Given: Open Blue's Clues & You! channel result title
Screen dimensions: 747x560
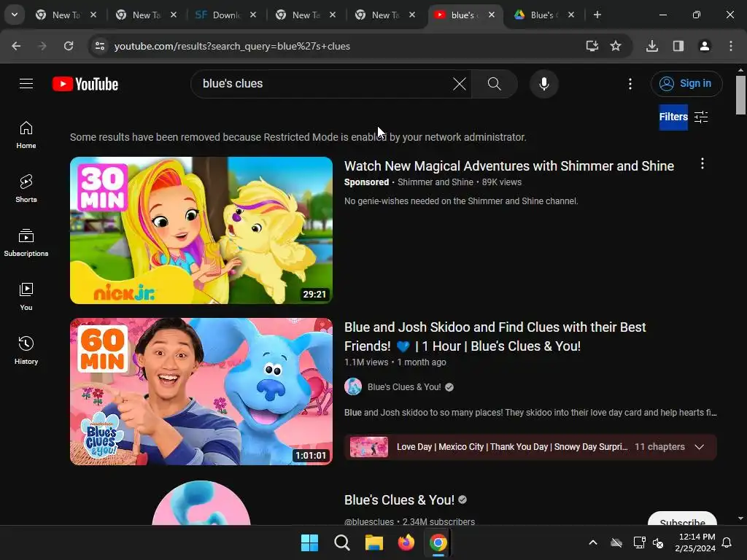Looking at the screenshot, I should pyautogui.click(x=399, y=500).
